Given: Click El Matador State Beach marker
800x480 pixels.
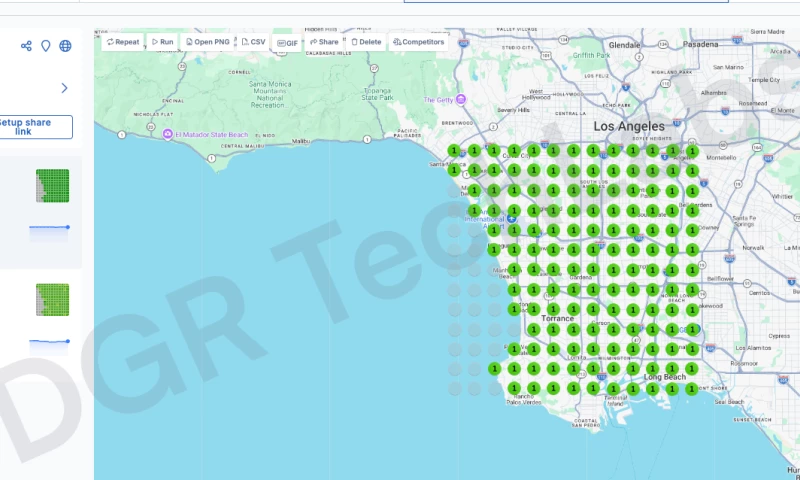Looking at the screenshot, I should coord(167,134).
